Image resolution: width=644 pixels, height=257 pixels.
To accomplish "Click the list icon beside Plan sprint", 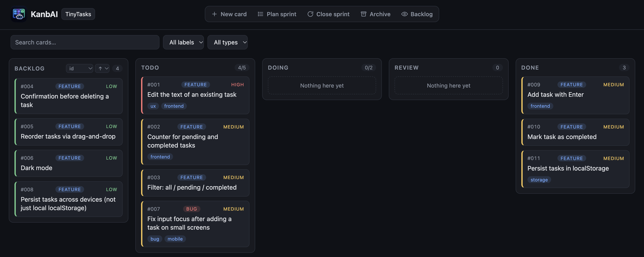I will tap(260, 14).
